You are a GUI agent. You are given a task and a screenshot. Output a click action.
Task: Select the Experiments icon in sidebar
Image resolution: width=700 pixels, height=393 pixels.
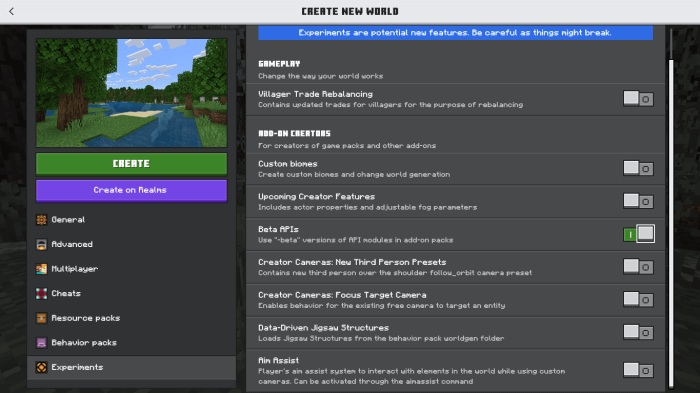pyautogui.click(x=42, y=367)
